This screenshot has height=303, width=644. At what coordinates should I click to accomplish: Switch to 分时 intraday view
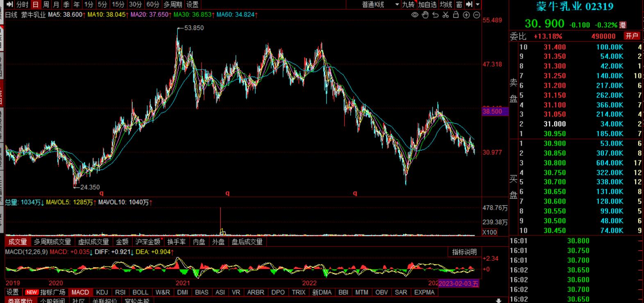23,5
